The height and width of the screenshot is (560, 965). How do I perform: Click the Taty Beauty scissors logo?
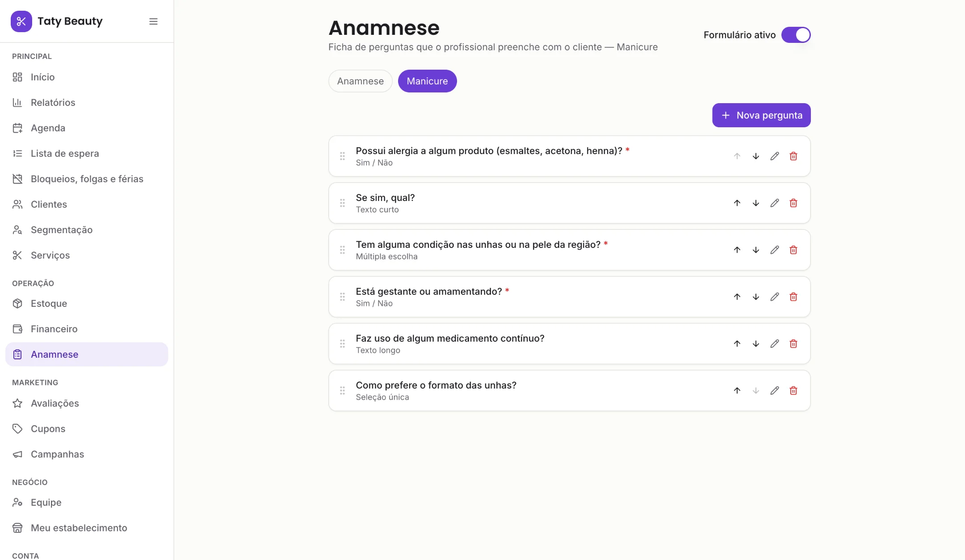click(21, 21)
